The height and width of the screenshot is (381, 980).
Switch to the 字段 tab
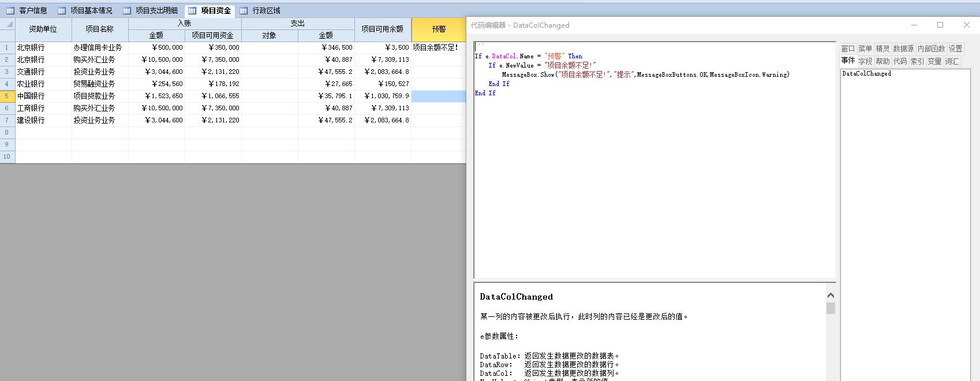tap(865, 61)
